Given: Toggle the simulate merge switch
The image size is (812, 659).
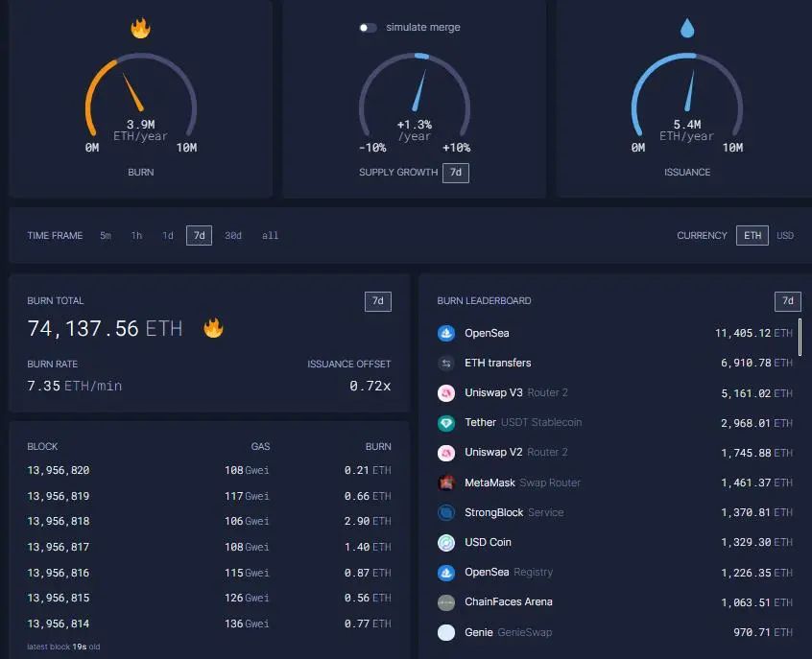Looking at the screenshot, I should tap(368, 28).
